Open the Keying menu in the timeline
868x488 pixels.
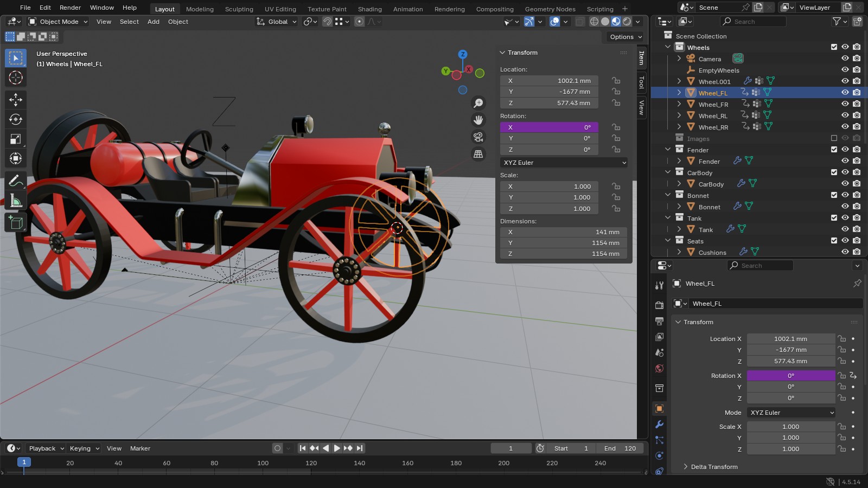pos(85,448)
